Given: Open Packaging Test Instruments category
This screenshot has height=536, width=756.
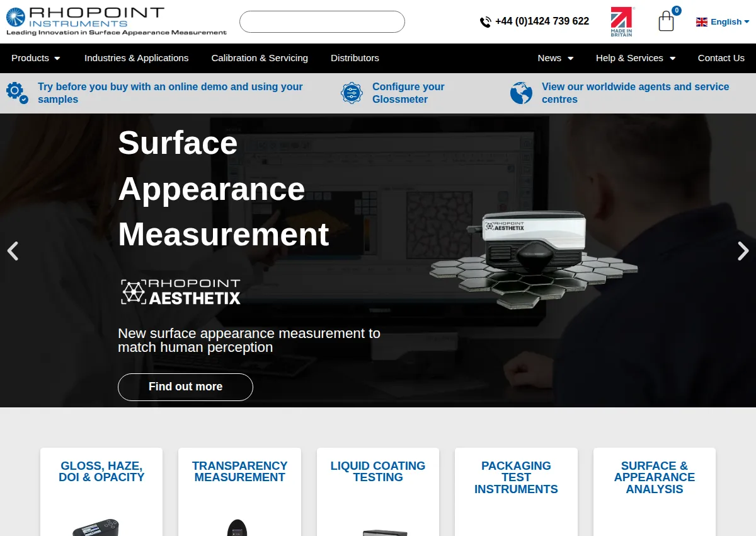Looking at the screenshot, I should [x=516, y=477].
